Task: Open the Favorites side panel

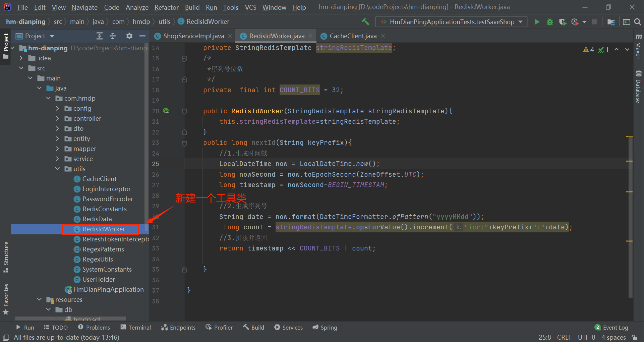Action: (6, 299)
